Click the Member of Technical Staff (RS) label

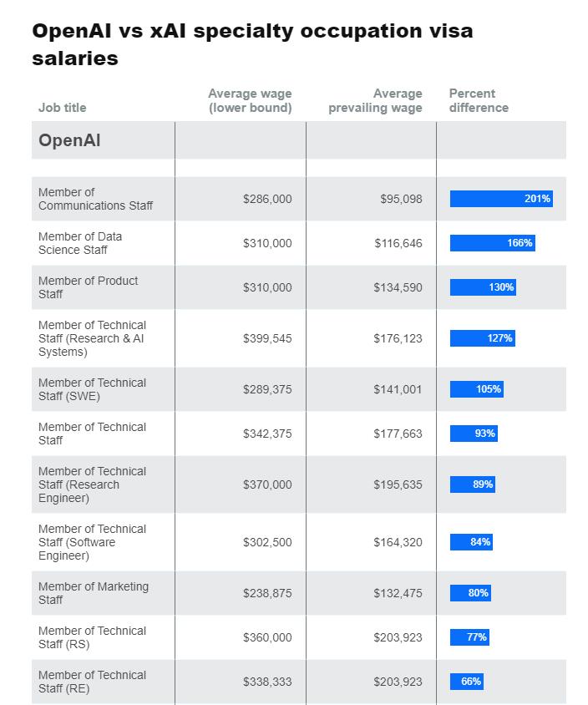pyautogui.click(x=92, y=637)
